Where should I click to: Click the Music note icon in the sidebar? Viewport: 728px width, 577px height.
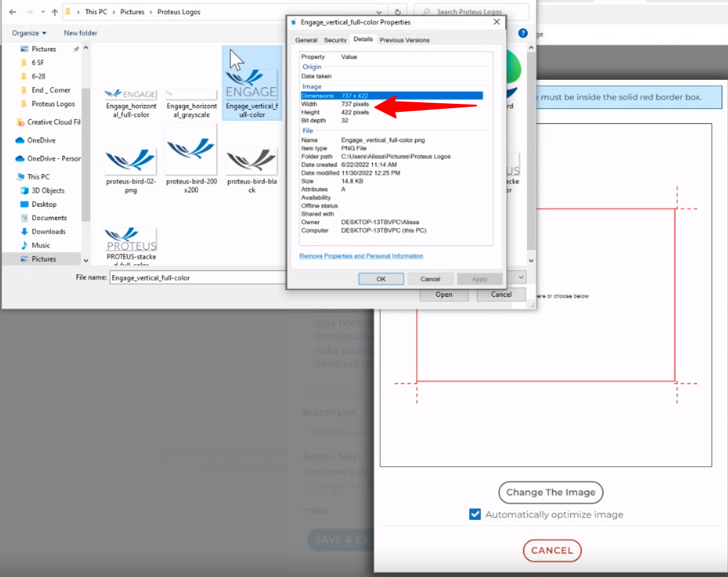(x=24, y=245)
